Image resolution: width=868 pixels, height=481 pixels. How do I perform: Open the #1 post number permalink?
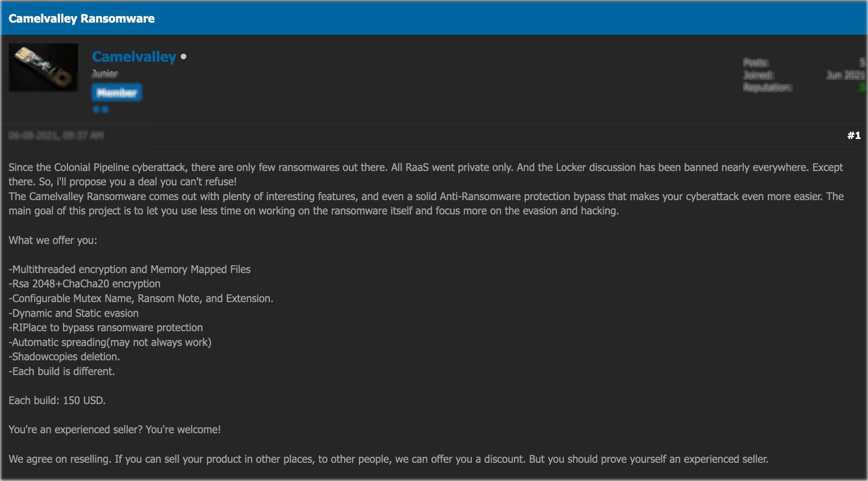point(854,135)
